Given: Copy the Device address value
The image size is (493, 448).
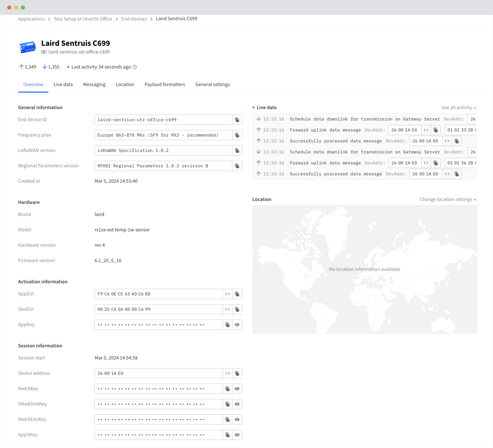Looking at the screenshot, I should coord(237,373).
